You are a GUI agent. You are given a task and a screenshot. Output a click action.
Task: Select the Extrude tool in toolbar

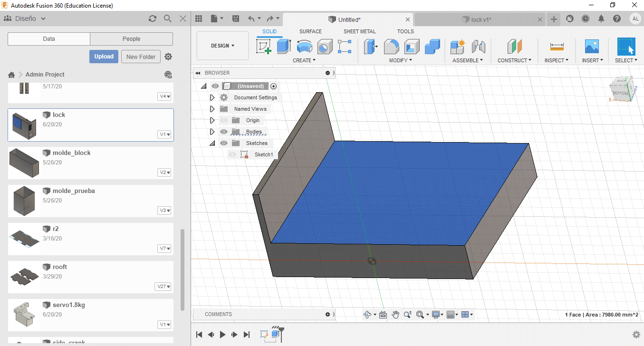coord(284,47)
